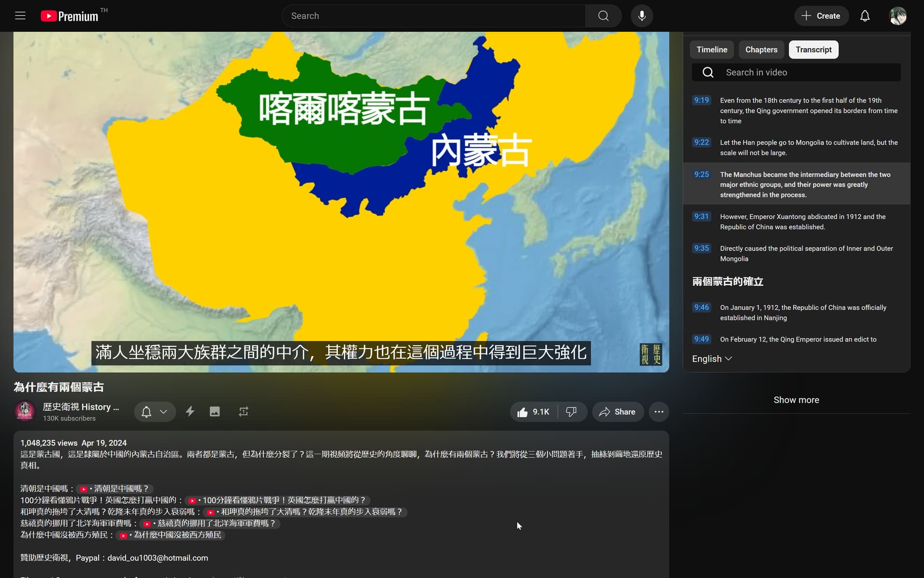Switch to the Chapters tab
This screenshot has height=578, width=924.
[x=761, y=50]
